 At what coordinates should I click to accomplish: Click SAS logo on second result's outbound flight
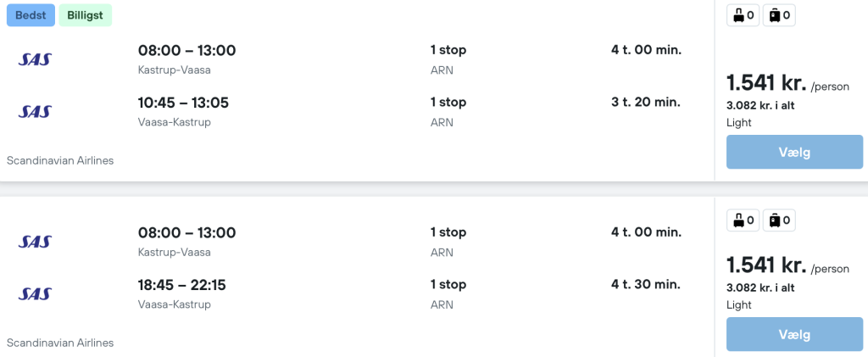(35, 242)
